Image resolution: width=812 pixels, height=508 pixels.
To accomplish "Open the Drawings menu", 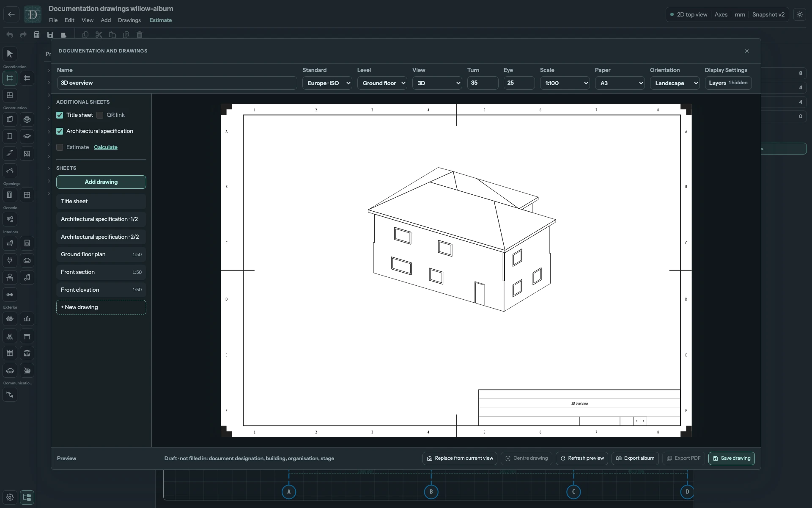I will coord(129,20).
